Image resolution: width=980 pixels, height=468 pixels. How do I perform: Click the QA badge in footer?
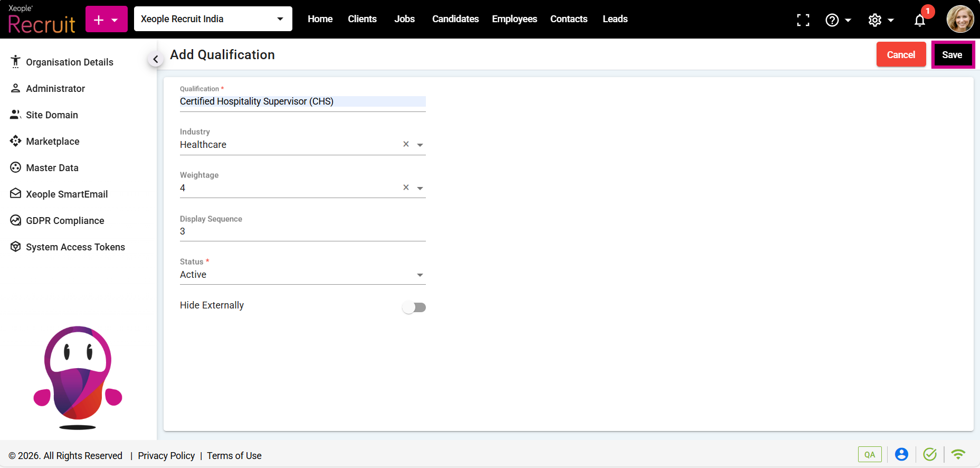(870, 454)
